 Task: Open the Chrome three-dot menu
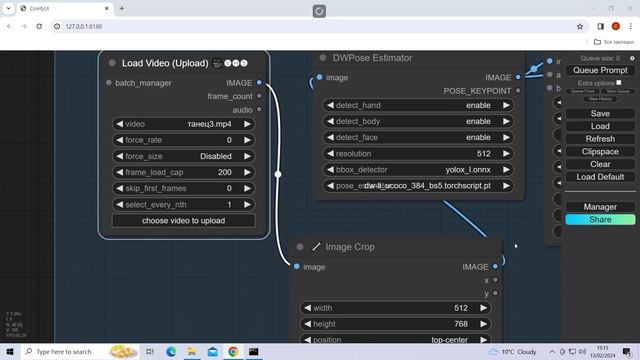click(631, 27)
